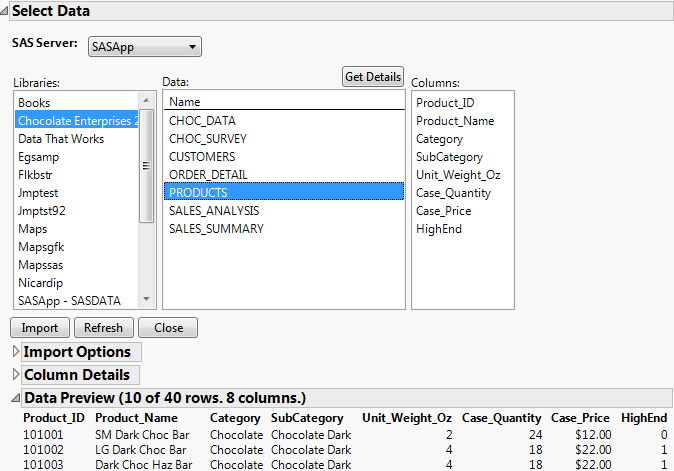The height and width of the screenshot is (471, 674).
Task: Select the Books library
Action: 34,103
